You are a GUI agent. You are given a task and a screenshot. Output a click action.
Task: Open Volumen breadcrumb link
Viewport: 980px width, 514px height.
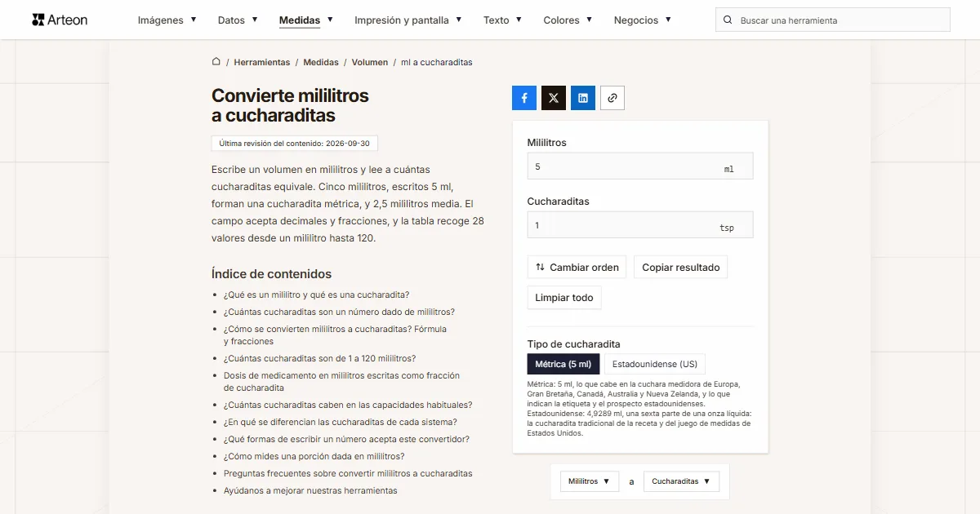[370, 62]
